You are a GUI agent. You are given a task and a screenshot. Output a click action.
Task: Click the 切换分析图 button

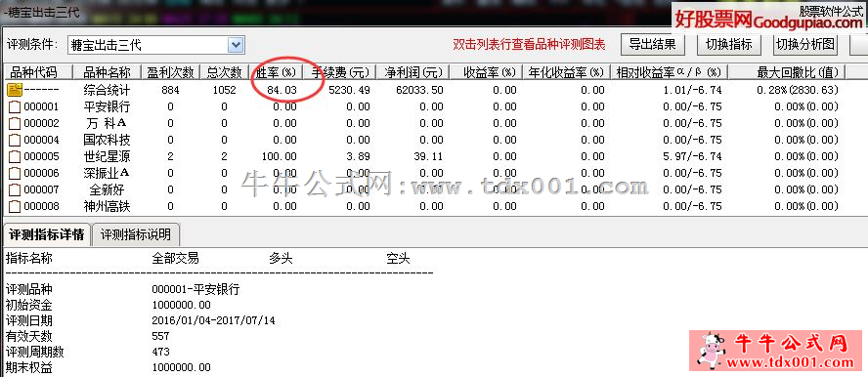click(805, 44)
